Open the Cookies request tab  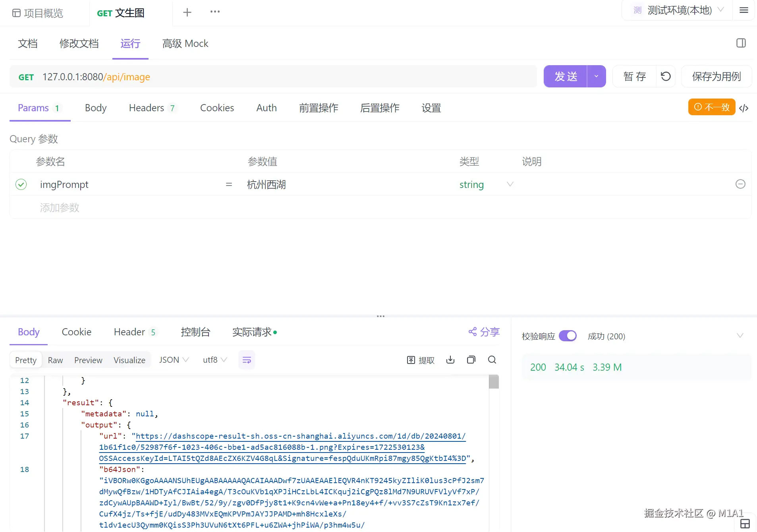(217, 108)
